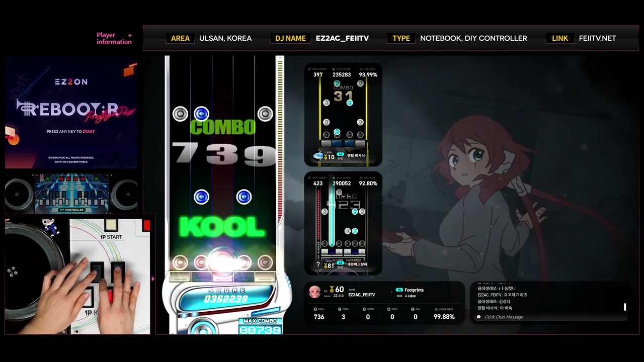
Task: Click the small pink arrow beside hand camera
Action: [x=153, y=278]
